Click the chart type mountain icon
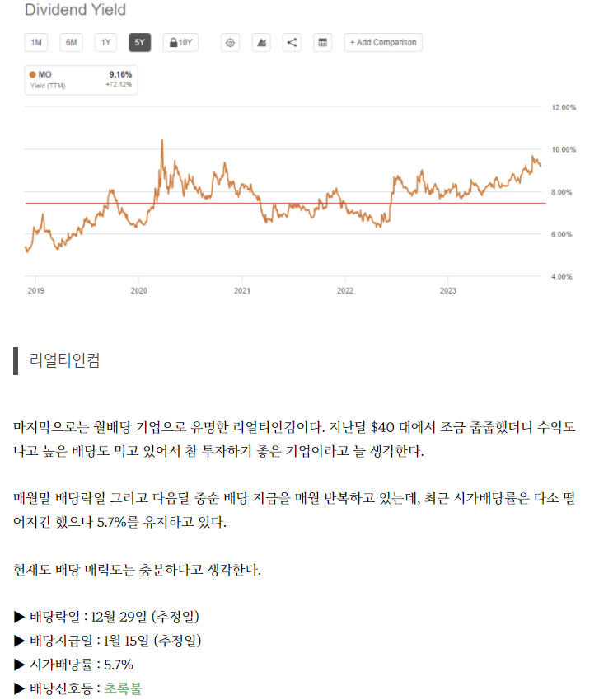Viewport: 599px width, 700px height. (x=261, y=42)
